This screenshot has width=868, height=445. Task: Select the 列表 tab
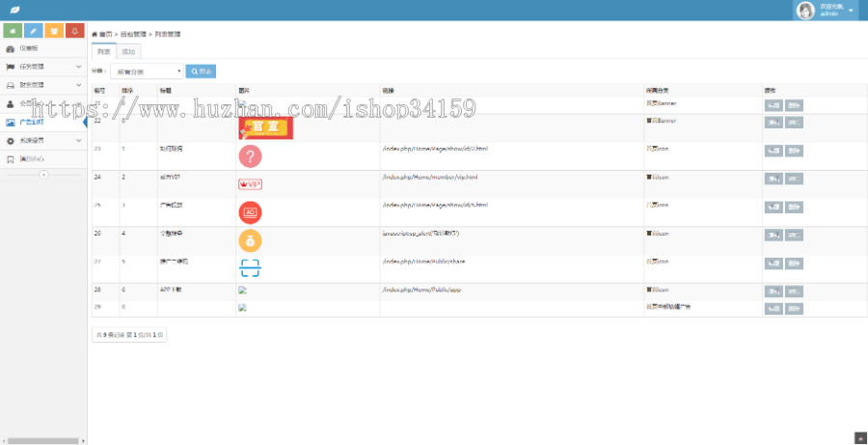(104, 50)
